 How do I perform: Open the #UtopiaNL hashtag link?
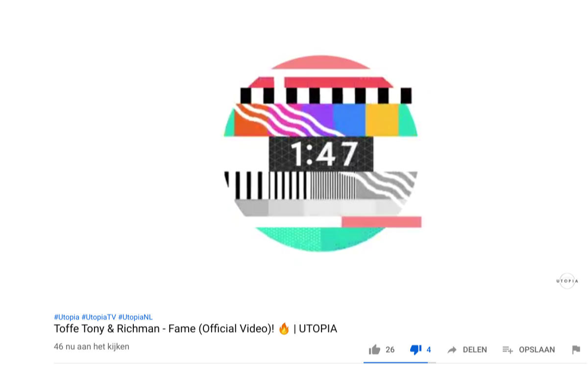coord(135,317)
